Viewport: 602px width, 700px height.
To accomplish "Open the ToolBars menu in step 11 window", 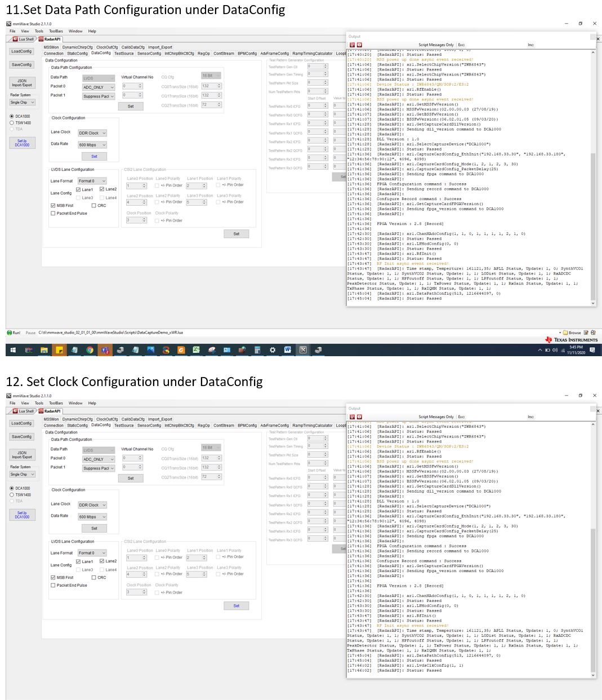I will (56, 31).
